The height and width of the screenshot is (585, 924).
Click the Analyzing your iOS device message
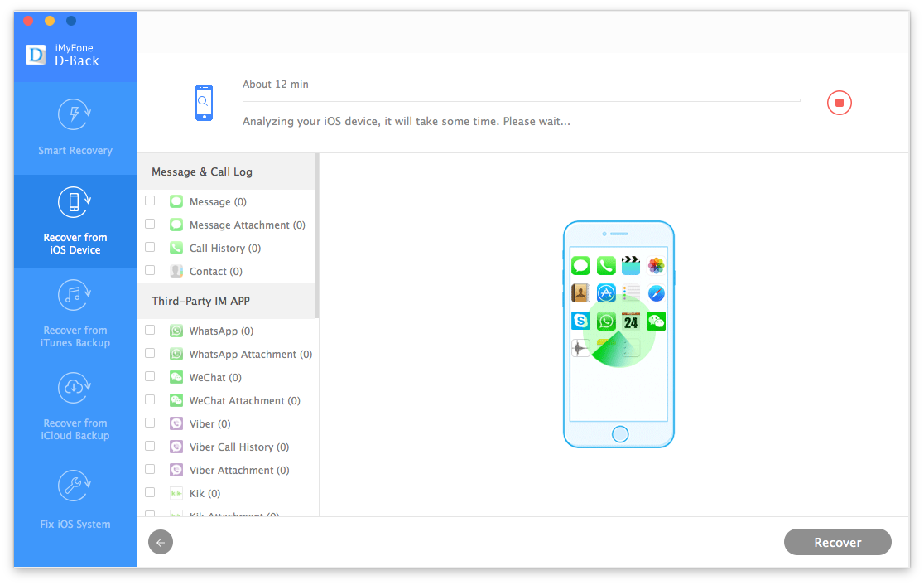tap(406, 122)
